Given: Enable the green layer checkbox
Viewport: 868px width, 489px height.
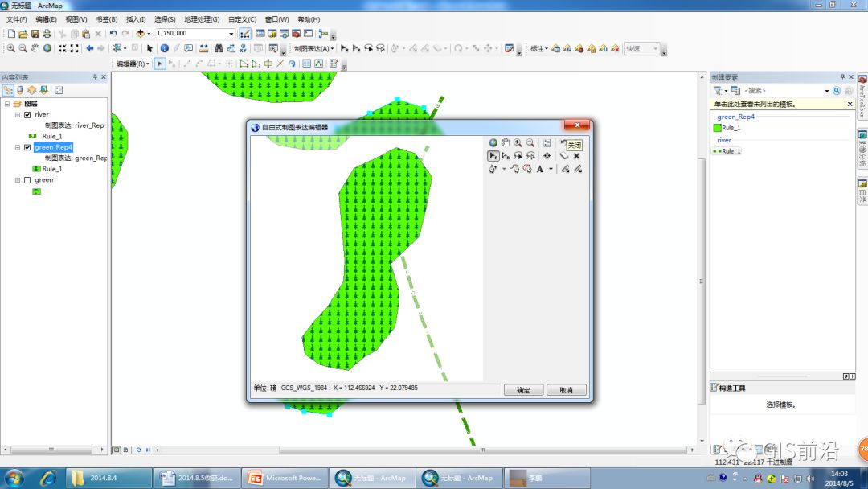Looking at the screenshot, I should [27, 180].
